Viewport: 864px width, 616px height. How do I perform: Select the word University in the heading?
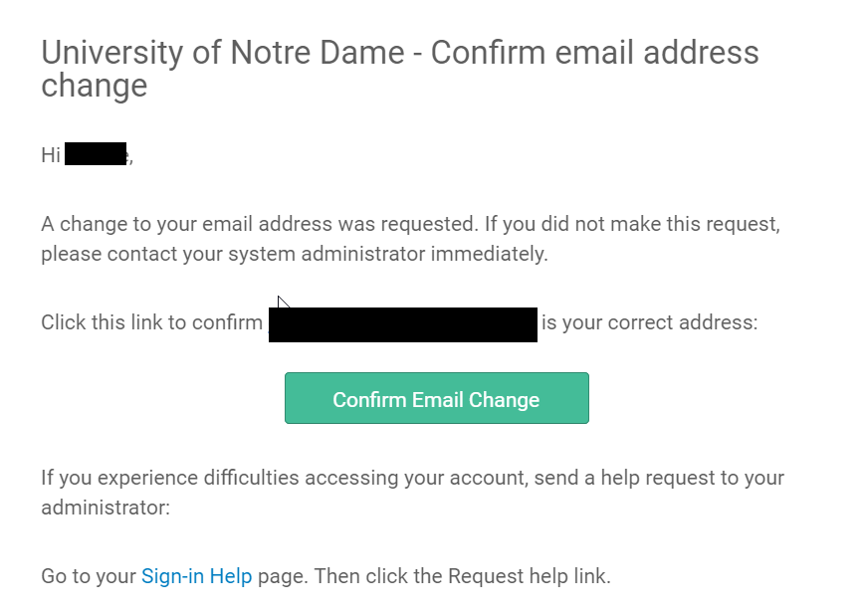coord(112,54)
